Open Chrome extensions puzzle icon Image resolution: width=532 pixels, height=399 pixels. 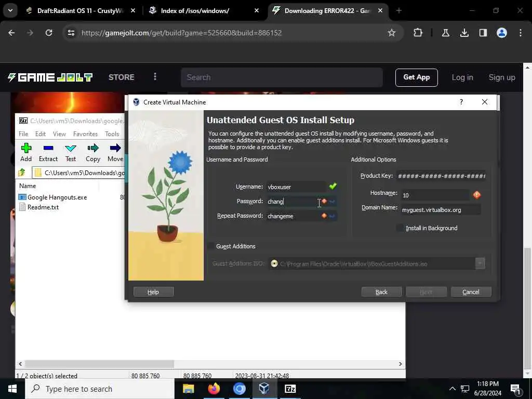pos(418,33)
